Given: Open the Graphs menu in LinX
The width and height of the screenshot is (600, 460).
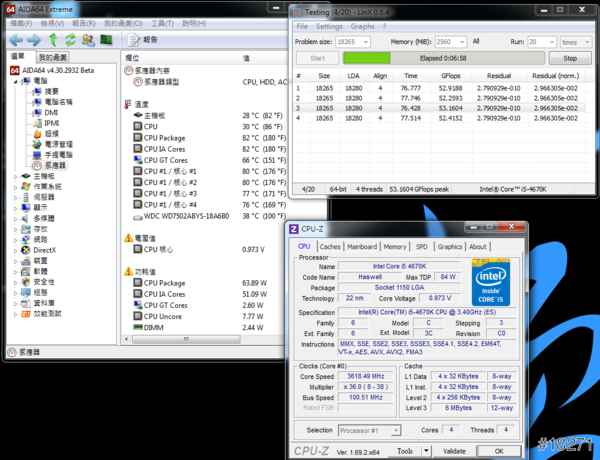Looking at the screenshot, I should click(362, 26).
